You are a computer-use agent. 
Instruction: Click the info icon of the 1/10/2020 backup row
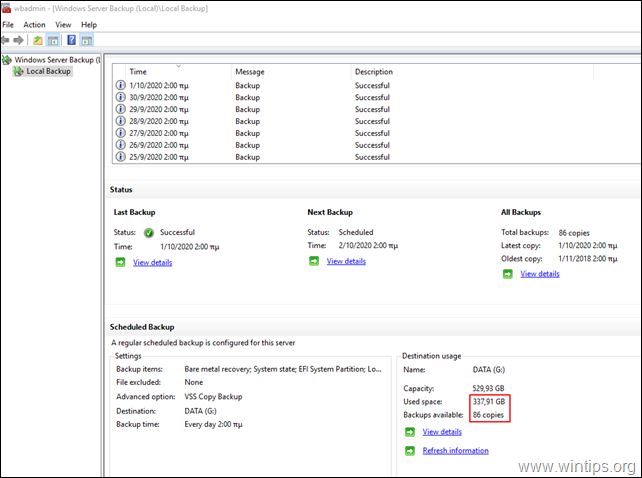[121, 85]
